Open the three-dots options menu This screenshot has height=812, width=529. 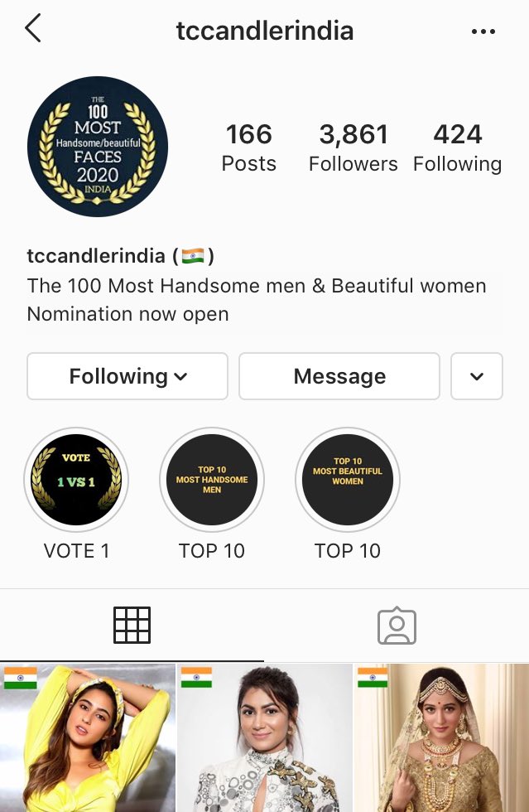483,31
